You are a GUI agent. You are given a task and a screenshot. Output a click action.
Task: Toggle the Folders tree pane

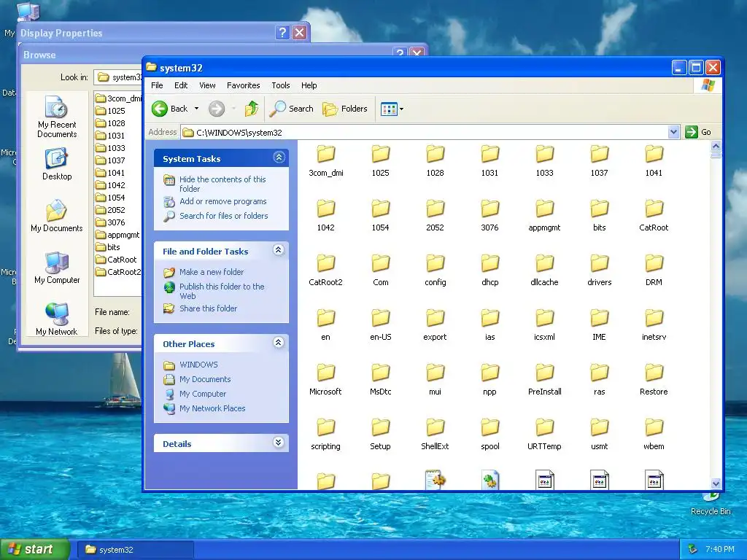coord(345,109)
